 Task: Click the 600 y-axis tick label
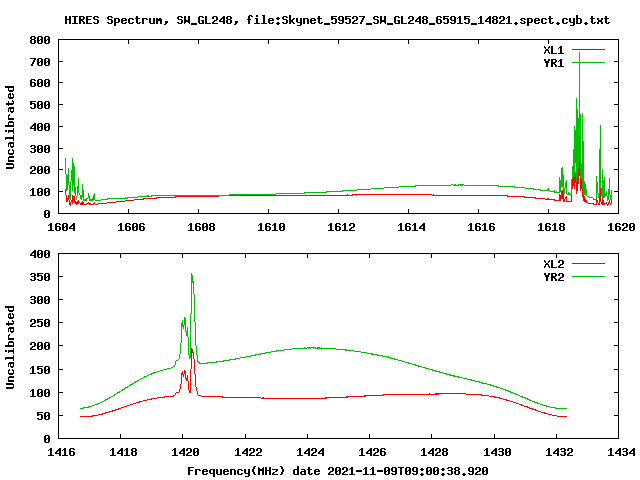pos(40,83)
